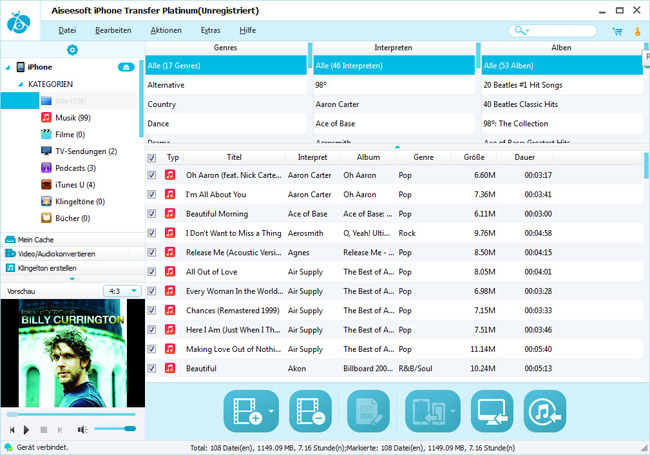Click the export to PC monitor button

(492, 411)
